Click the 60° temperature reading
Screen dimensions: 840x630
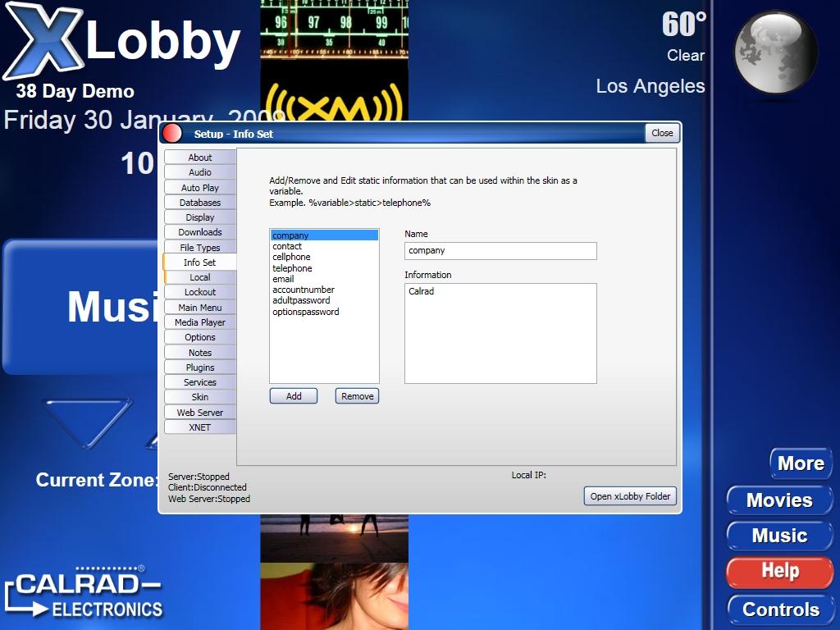click(684, 25)
